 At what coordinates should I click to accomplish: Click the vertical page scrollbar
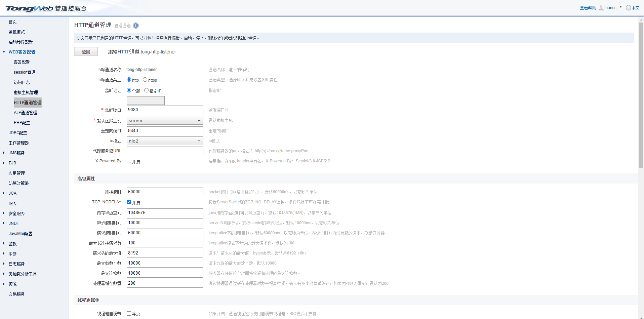(x=641, y=101)
